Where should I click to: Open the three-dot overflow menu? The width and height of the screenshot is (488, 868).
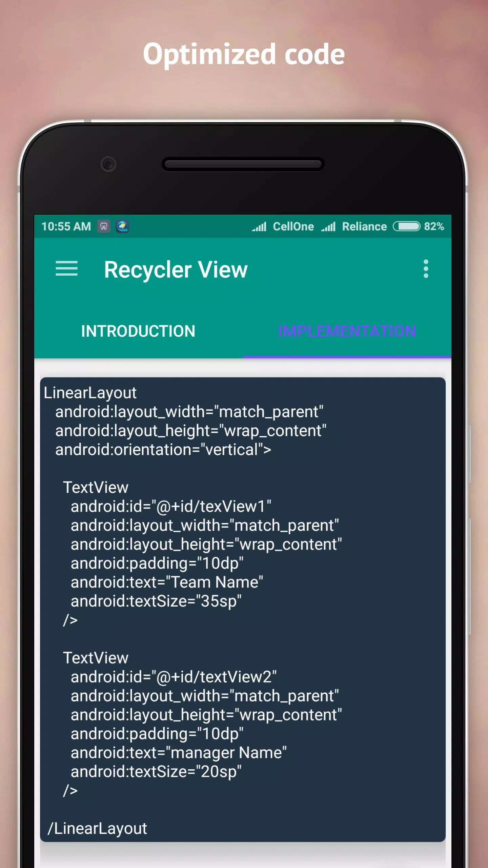[426, 269]
